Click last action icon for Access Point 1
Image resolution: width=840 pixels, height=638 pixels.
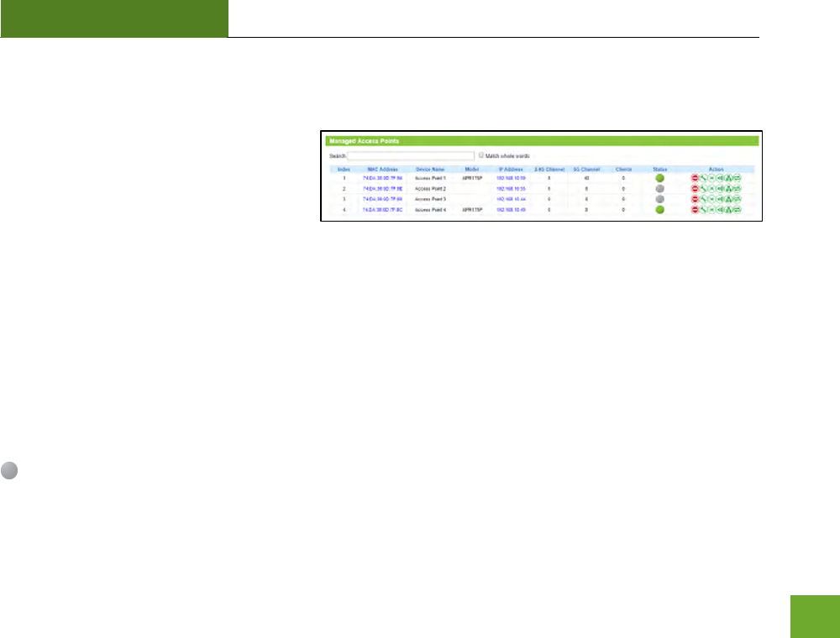(738, 178)
